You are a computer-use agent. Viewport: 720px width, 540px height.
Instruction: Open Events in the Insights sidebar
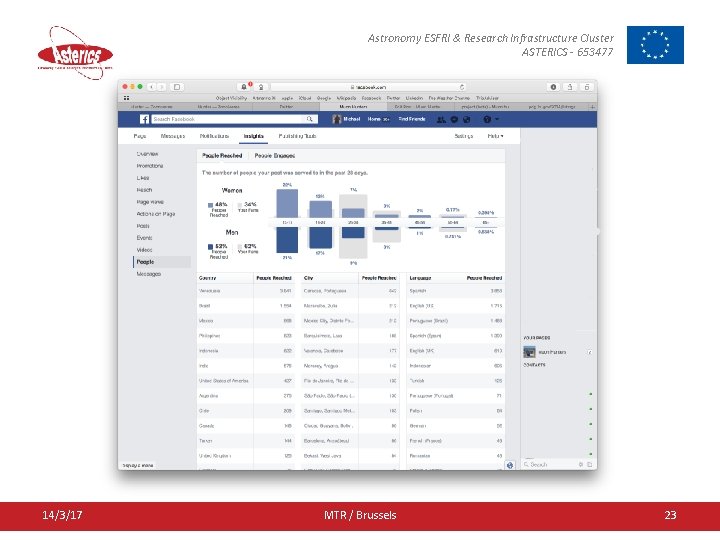(x=144, y=237)
